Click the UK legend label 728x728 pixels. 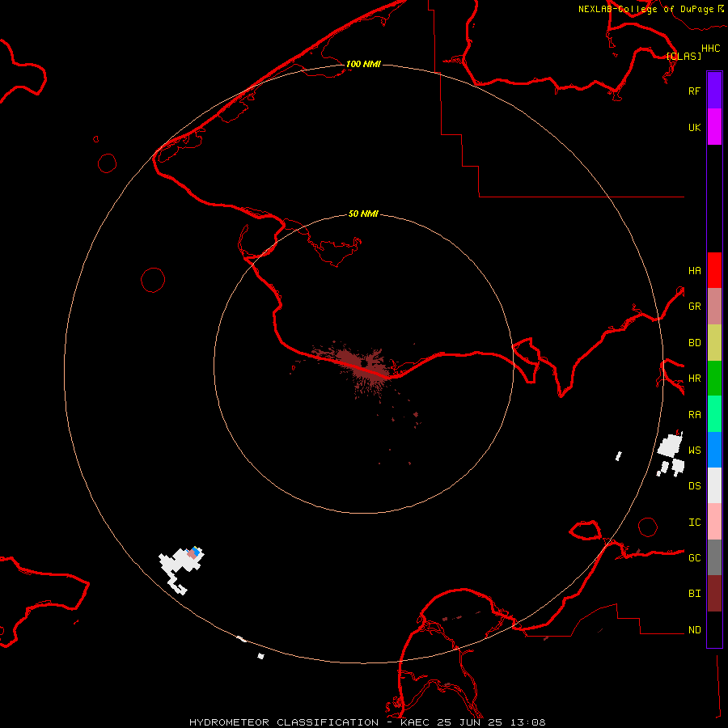[694, 127]
